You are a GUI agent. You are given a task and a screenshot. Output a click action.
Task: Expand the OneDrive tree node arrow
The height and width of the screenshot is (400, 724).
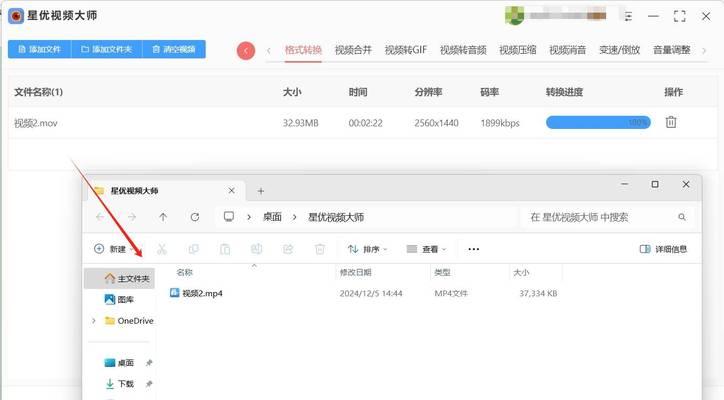pos(94,321)
